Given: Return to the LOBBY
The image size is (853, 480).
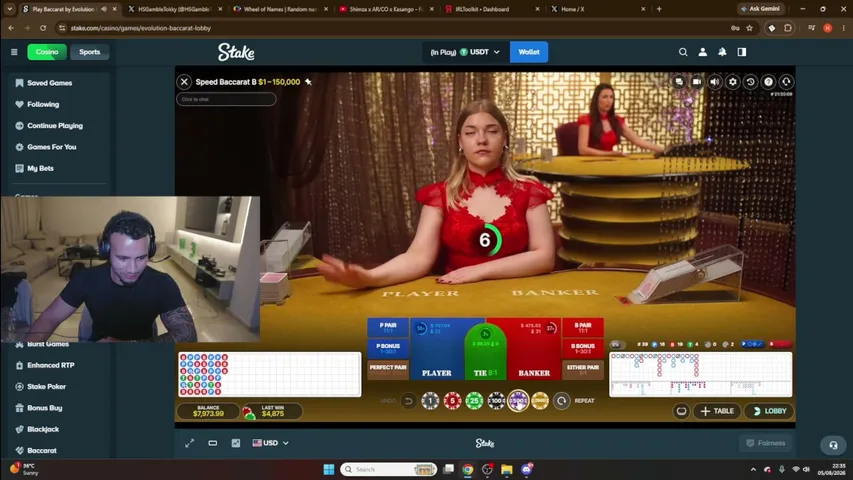Looking at the screenshot, I should (x=769, y=411).
